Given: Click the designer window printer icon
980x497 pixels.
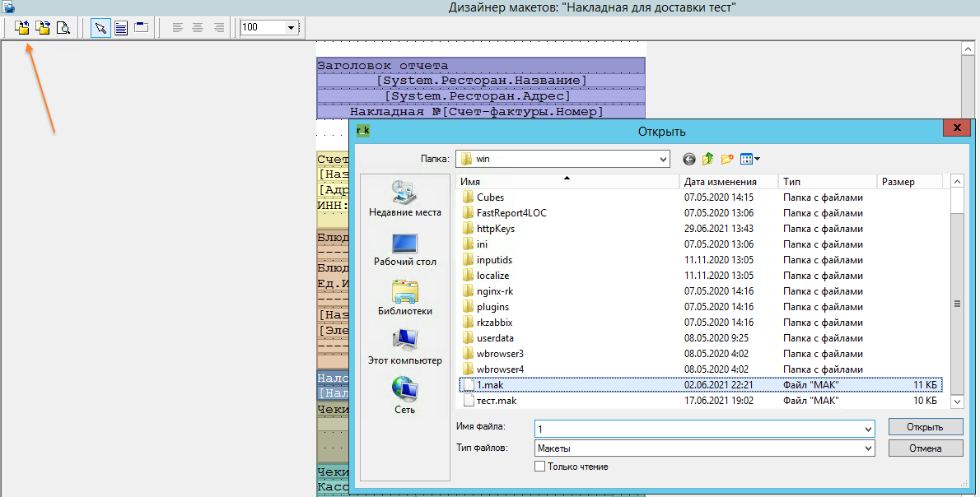Looking at the screenshot, I should click(9, 7).
